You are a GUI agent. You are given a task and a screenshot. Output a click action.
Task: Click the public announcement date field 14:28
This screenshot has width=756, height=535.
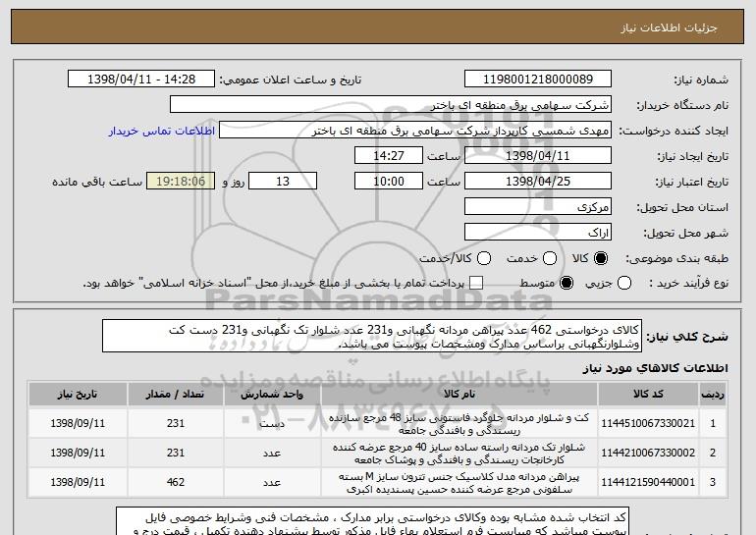141,80
